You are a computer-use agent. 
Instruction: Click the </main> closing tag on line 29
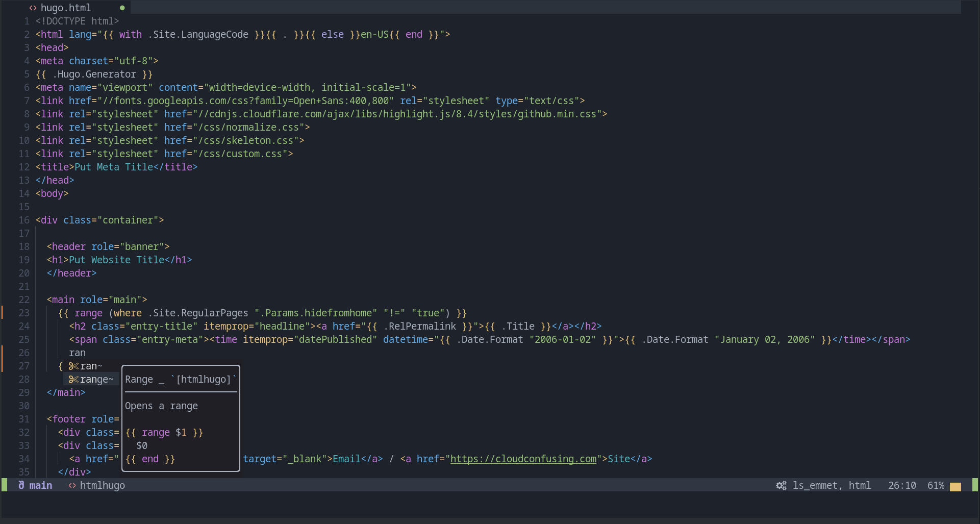click(66, 392)
